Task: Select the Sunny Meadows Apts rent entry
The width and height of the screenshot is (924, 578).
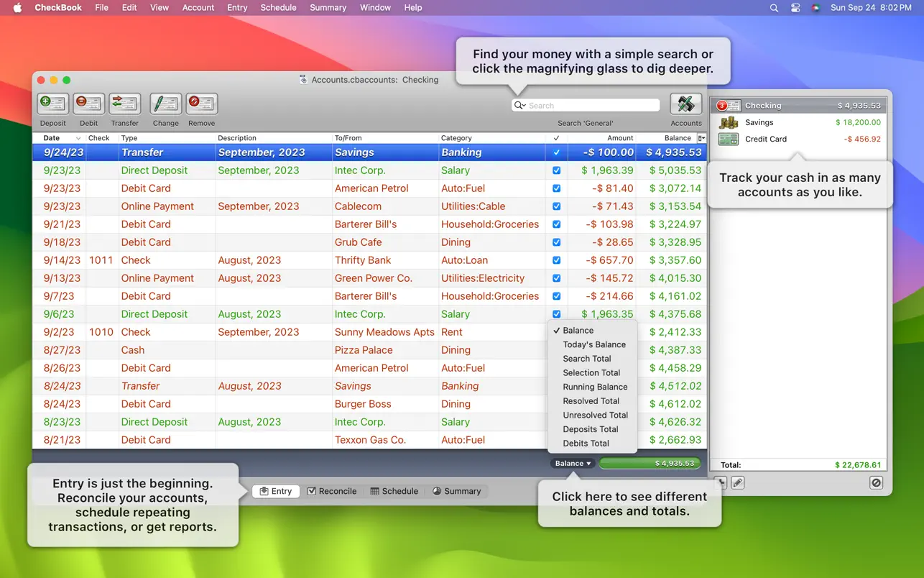Action: click(x=369, y=332)
